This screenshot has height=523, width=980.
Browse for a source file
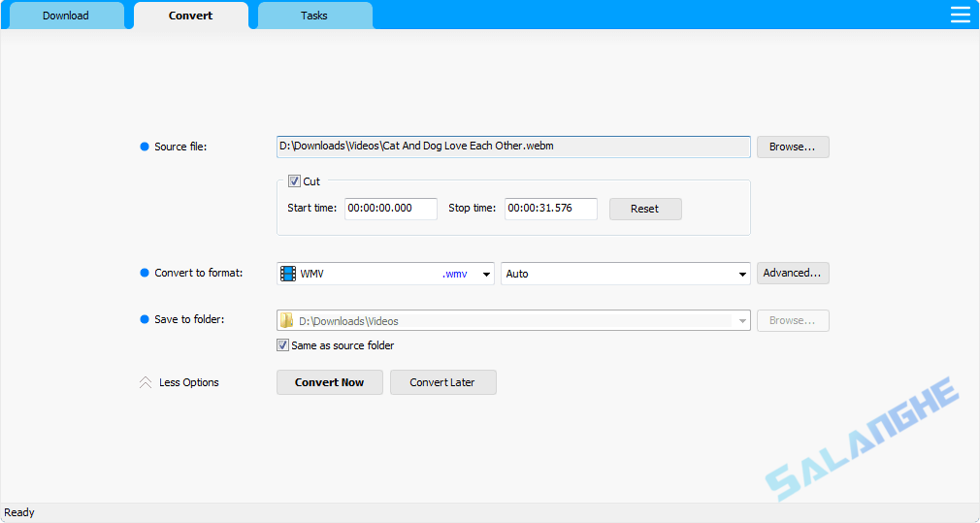point(793,147)
